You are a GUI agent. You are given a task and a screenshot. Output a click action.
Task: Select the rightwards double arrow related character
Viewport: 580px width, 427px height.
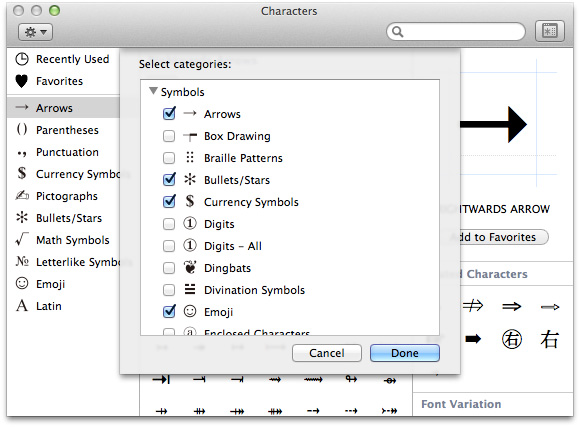coord(512,306)
